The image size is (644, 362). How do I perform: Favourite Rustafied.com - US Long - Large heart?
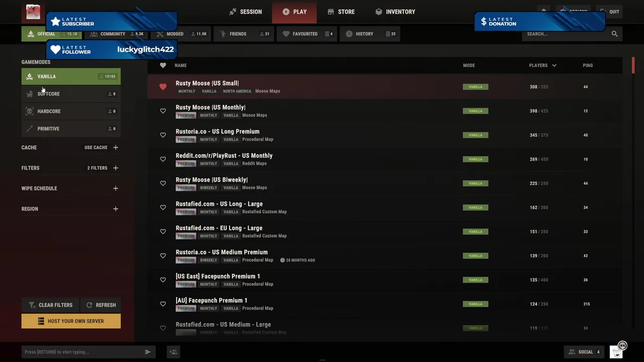[x=163, y=207]
